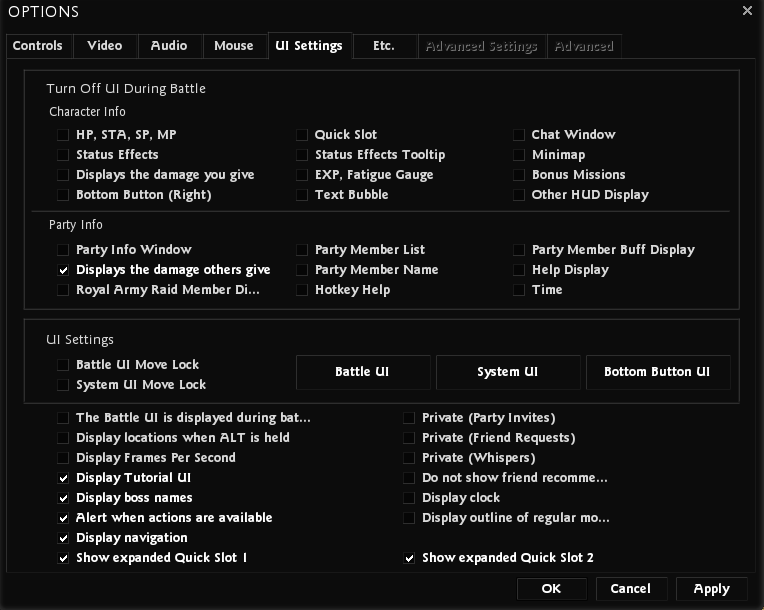Toggle the Quick Slot checkbox
This screenshot has height=610, width=764.
point(302,135)
